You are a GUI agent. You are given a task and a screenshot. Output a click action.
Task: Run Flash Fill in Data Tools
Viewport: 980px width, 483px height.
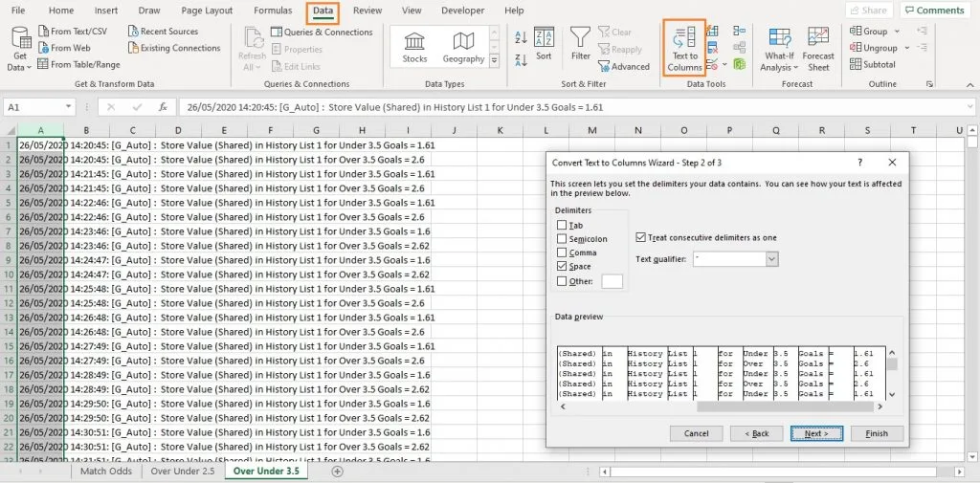coord(712,32)
